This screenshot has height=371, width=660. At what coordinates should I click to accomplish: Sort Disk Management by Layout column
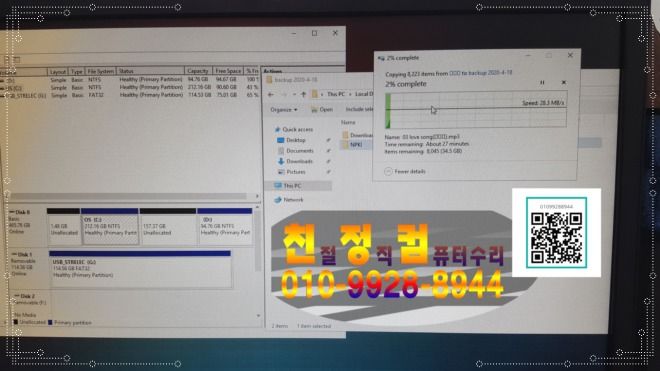click(x=58, y=72)
